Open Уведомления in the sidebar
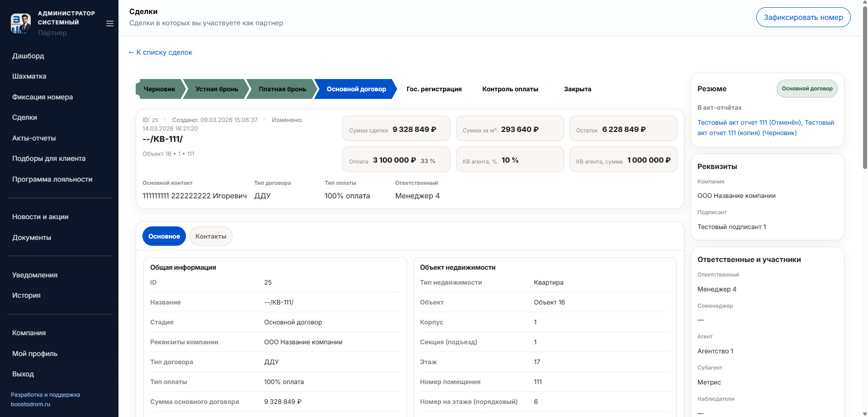868x417 pixels. pos(35,275)
